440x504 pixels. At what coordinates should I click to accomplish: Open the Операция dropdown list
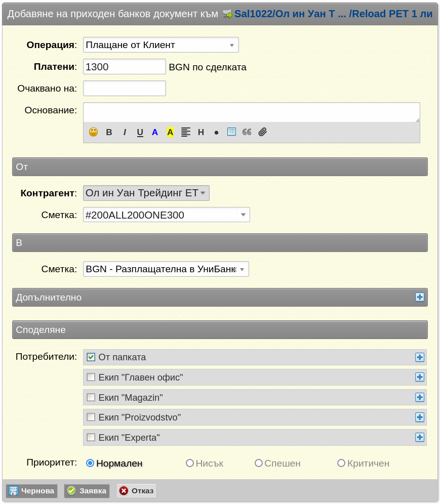pos(161,45)
